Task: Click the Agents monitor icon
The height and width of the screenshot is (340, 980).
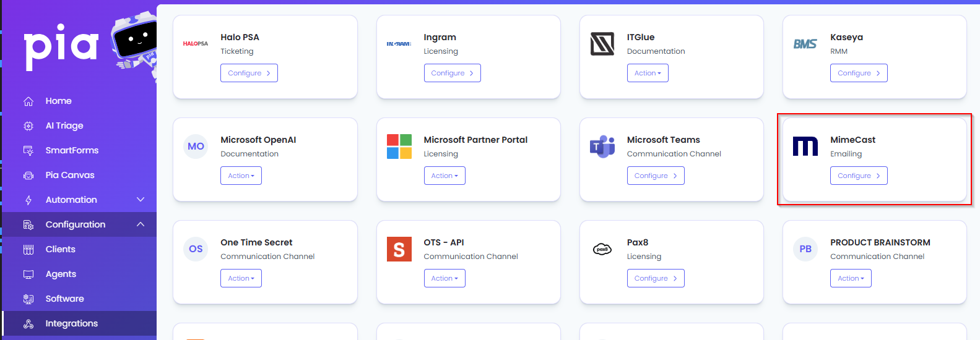Action: 28,274
